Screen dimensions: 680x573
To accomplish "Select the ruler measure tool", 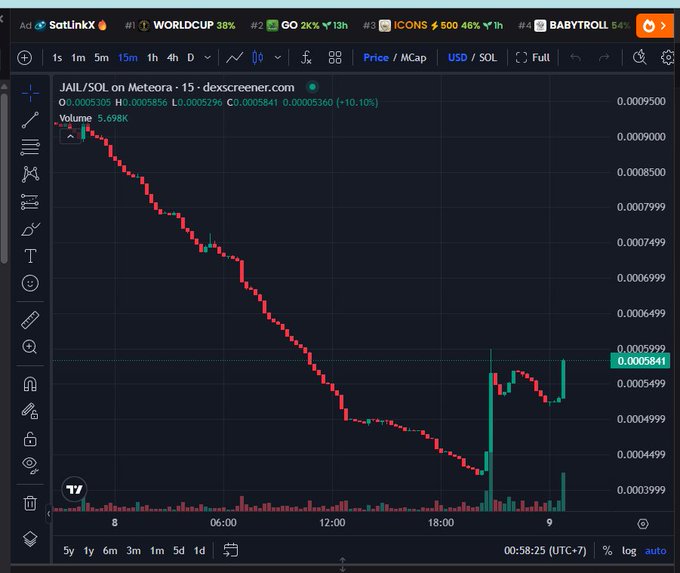I will tap(30, 320).
